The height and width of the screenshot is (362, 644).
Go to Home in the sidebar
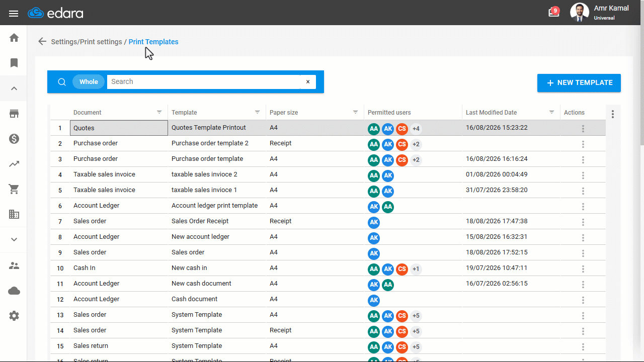[x=14, y=38]
